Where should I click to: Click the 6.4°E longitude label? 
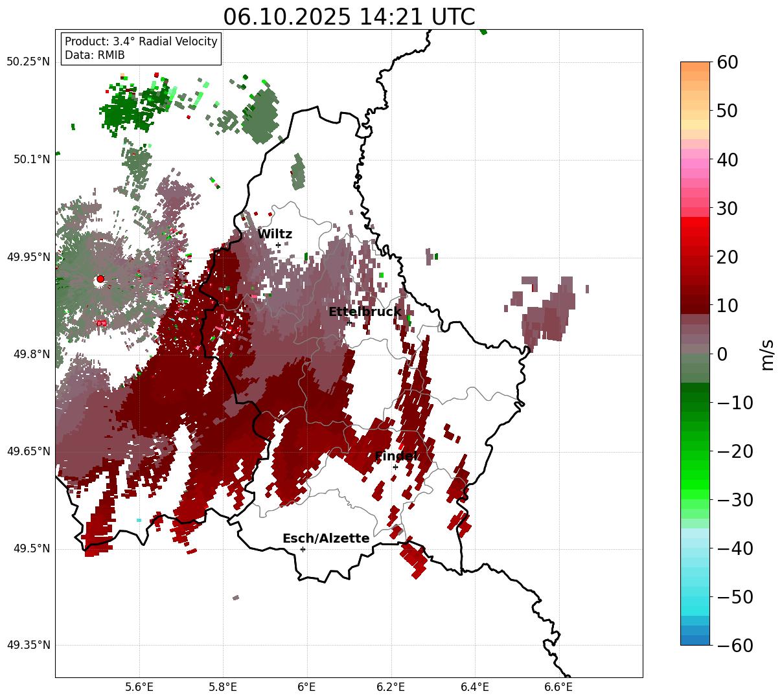pyautogui.click(x=475, y=687)
